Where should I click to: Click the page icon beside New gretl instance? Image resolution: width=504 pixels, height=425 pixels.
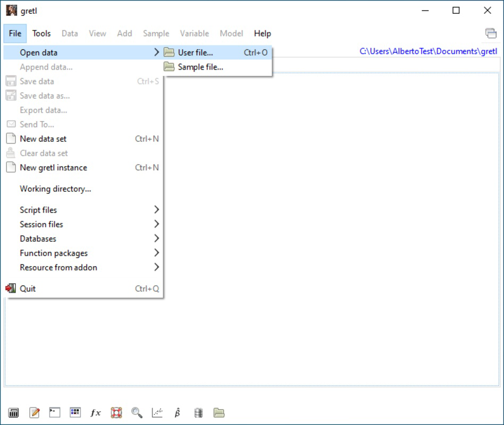click(11, 167)
